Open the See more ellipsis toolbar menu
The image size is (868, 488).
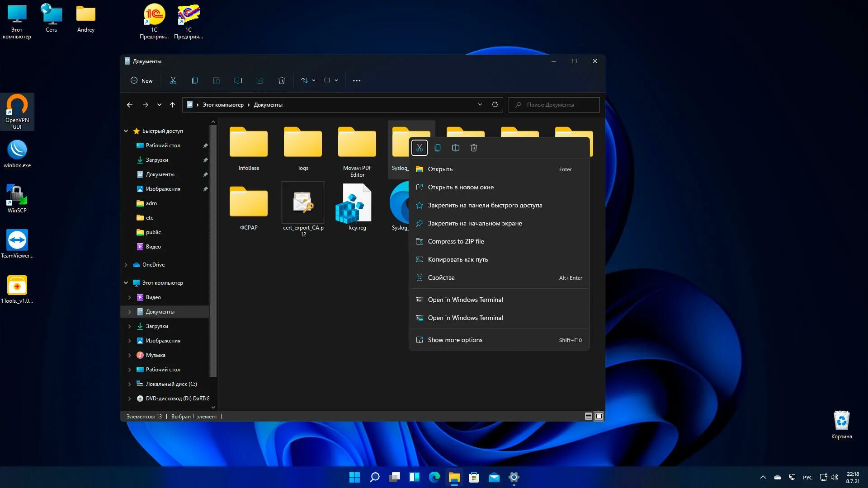coord(356,80)
